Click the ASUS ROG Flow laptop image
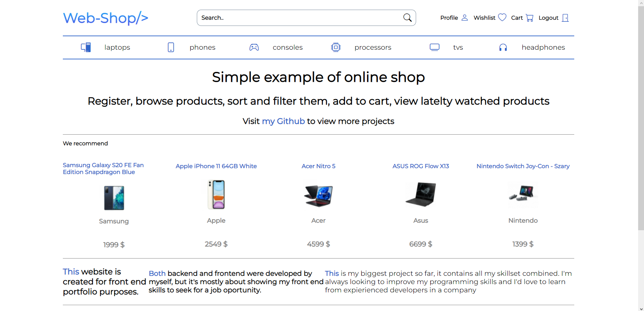This screenshot has height=311, width=644. coord(421,194)
